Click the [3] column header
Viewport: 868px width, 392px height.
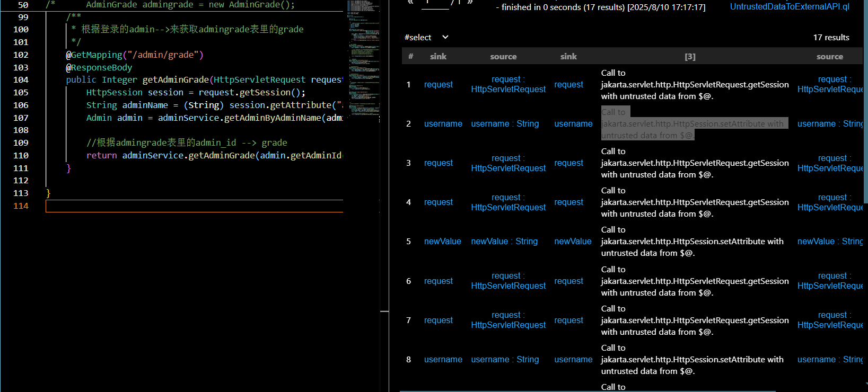(x=690, y=57)
